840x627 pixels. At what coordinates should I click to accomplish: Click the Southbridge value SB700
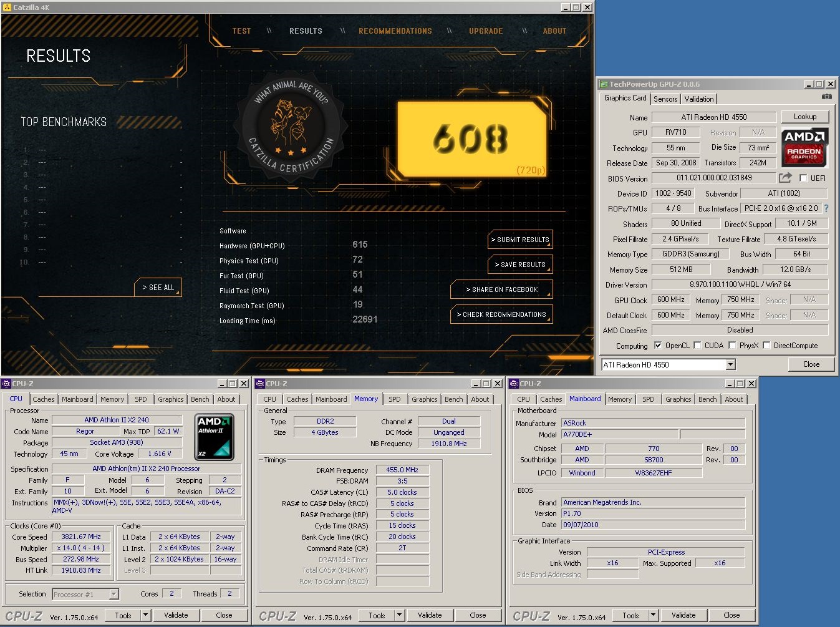(654, 460)
